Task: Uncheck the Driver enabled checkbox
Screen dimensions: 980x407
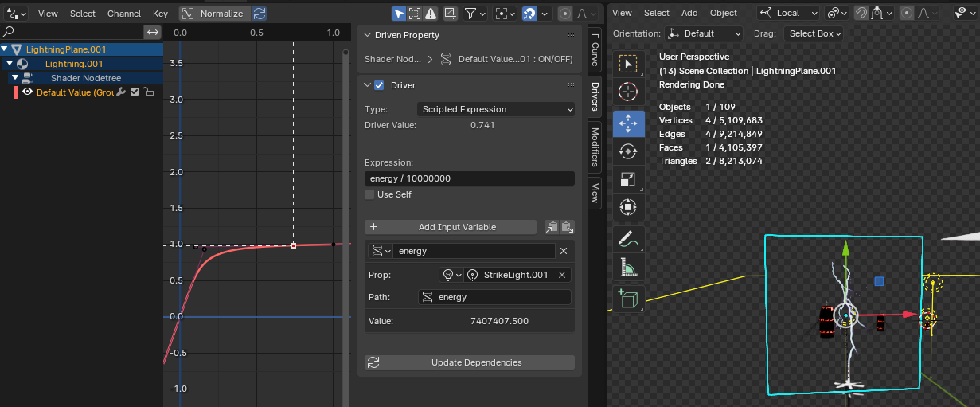Action: (380, 85)
